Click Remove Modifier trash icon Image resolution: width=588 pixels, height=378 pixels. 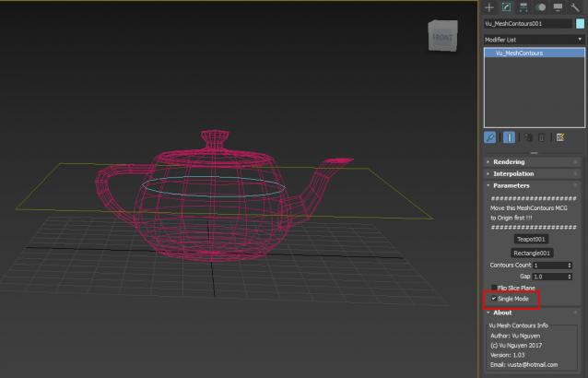(542, 137)
